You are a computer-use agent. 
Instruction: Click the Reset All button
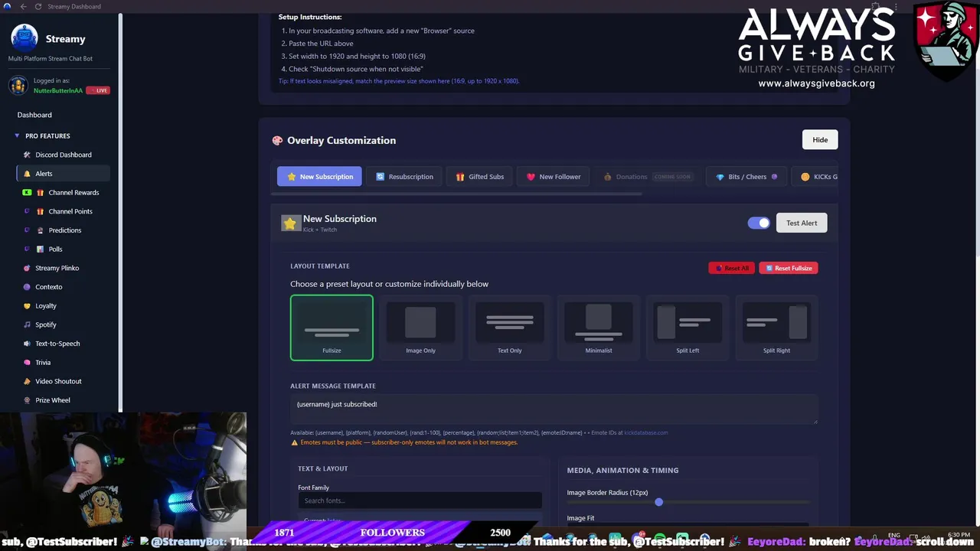pos(731,268)
